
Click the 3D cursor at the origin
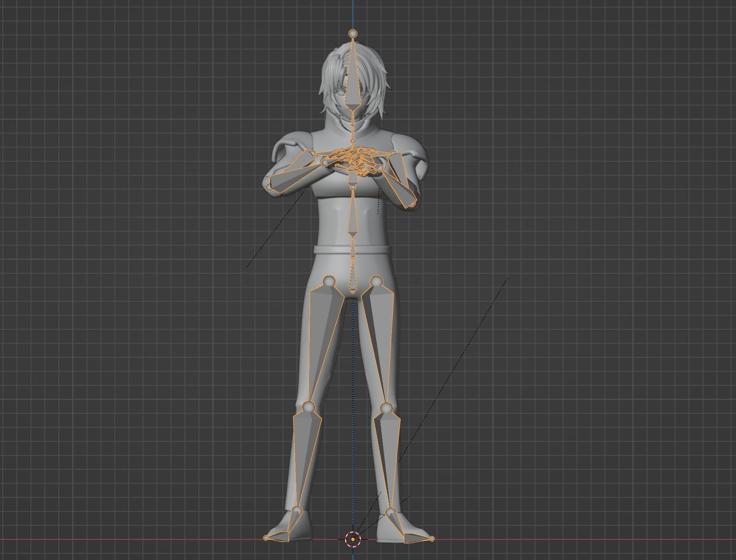tap(353, 539)
